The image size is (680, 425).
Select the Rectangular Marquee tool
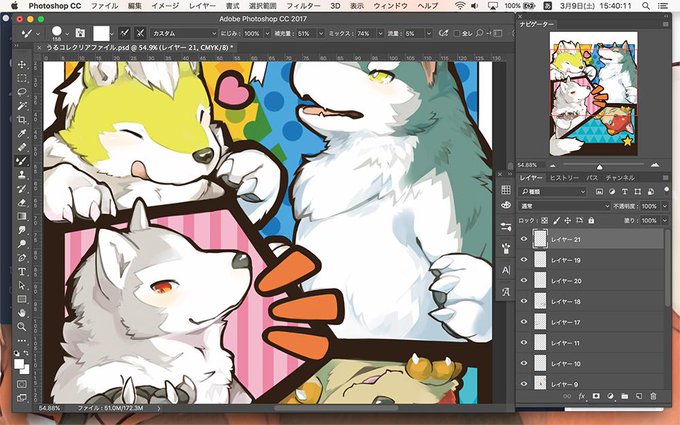pos(22,78)
